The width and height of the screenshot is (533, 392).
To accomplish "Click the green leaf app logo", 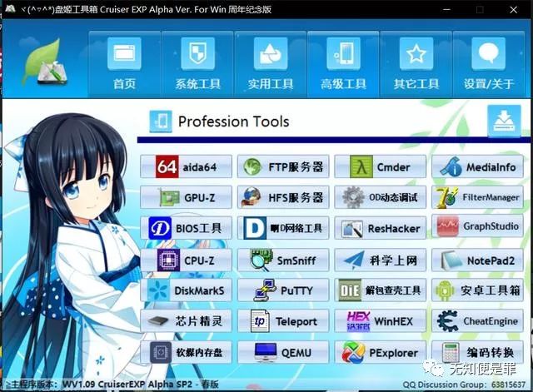I will (x=45, y=63).
